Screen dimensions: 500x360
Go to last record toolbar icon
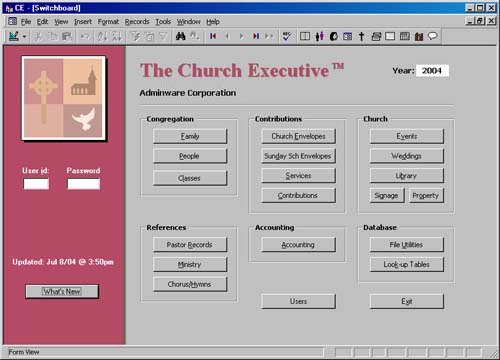256,36
